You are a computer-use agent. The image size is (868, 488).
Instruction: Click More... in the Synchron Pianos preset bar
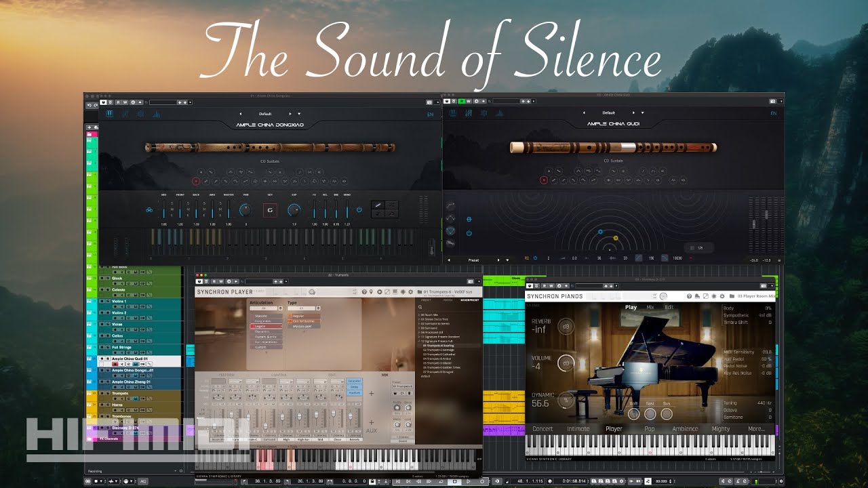pyautogui.click(x=756, y=428)
